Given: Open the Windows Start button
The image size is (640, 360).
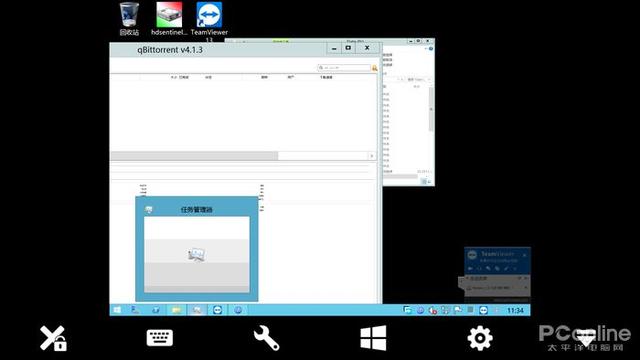Looking at the screenshot, I should [118, 310].
